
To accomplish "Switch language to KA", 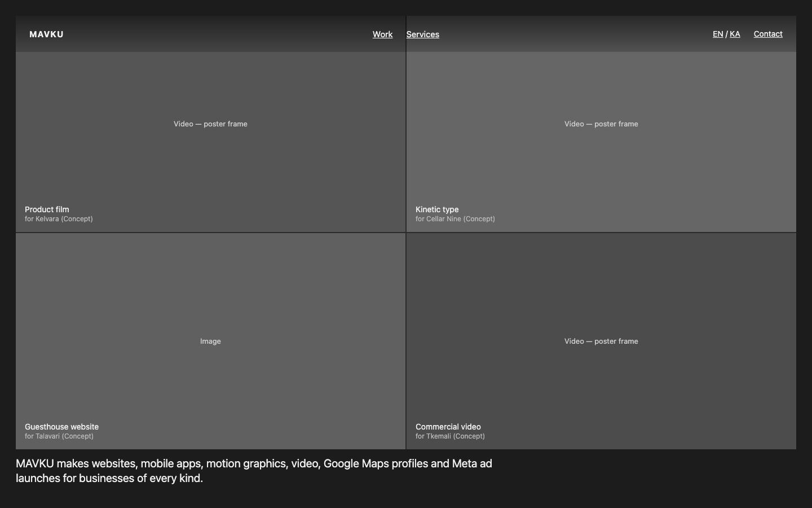I will pos(735,34).
